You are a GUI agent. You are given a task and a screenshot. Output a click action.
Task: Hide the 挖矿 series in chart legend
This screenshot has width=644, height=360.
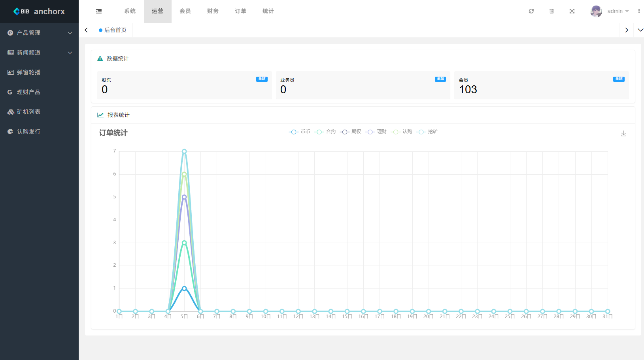click(427, 132)
